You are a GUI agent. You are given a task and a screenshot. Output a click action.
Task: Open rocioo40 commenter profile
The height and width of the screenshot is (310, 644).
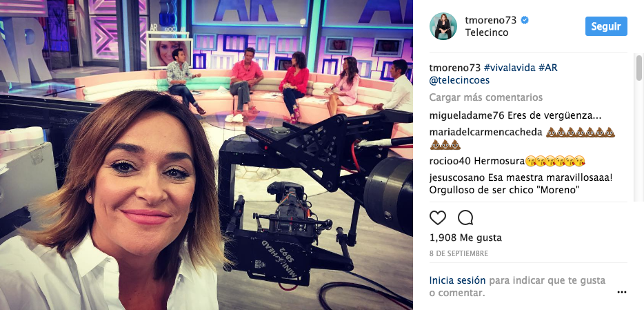tap(450, 161)
